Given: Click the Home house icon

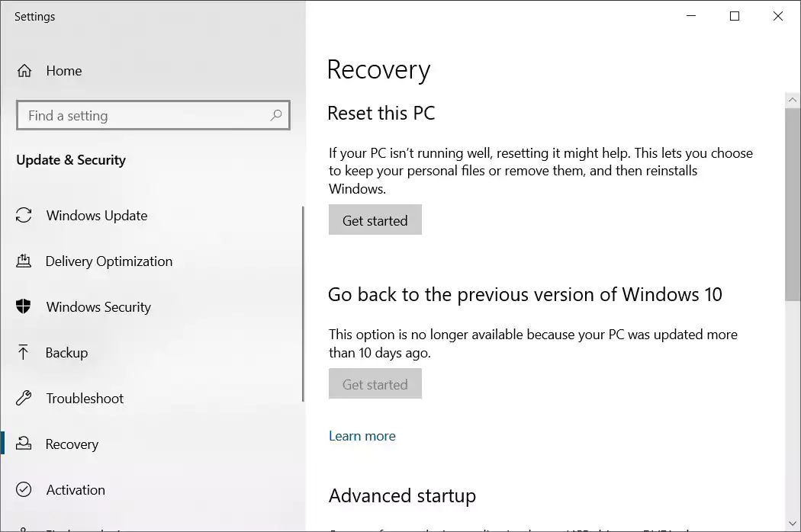Looking at the screenshot, I should 24,70.
